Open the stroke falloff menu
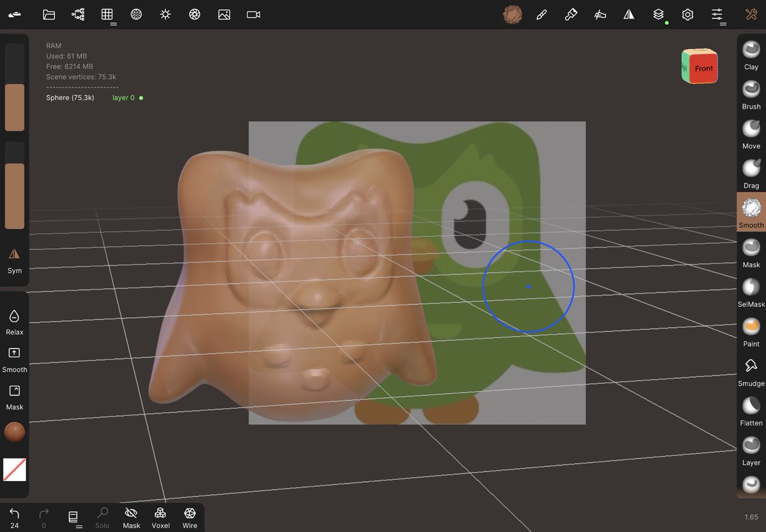 pyautogui.click(x=600, y=14)
